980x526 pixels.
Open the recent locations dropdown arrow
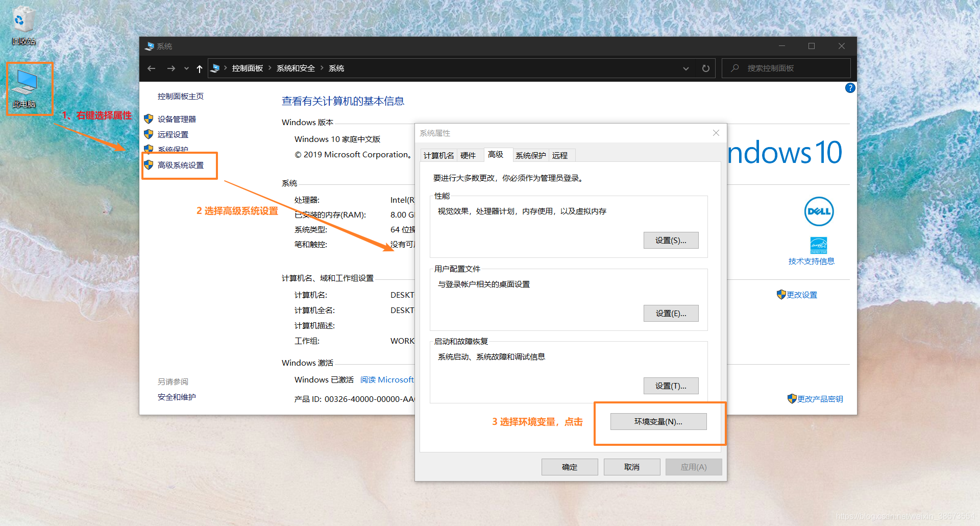click(x=186, y=68)
